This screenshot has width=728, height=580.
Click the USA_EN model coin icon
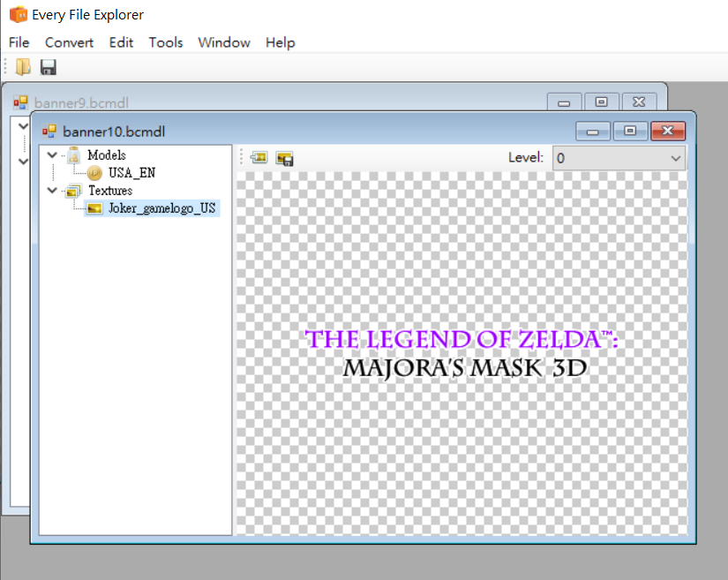point(94,173)
